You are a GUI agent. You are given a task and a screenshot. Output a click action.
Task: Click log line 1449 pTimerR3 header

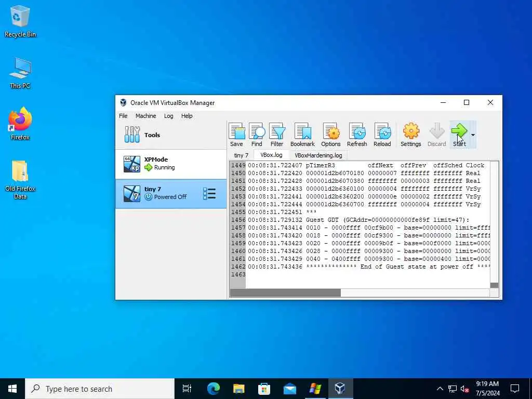coord(321,165)
